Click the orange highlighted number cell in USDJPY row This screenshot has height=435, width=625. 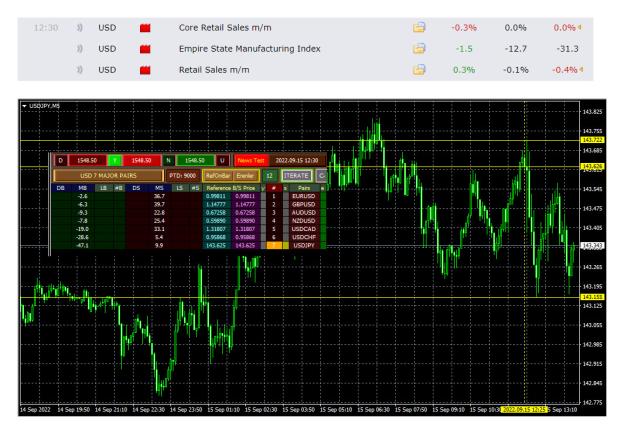pos(274,245)
